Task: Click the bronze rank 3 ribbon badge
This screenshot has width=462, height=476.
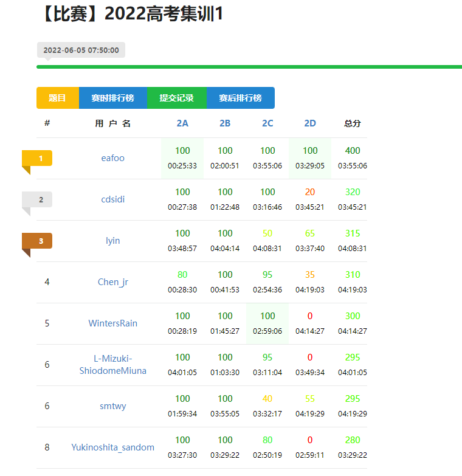Action: [x=37, y=241]
